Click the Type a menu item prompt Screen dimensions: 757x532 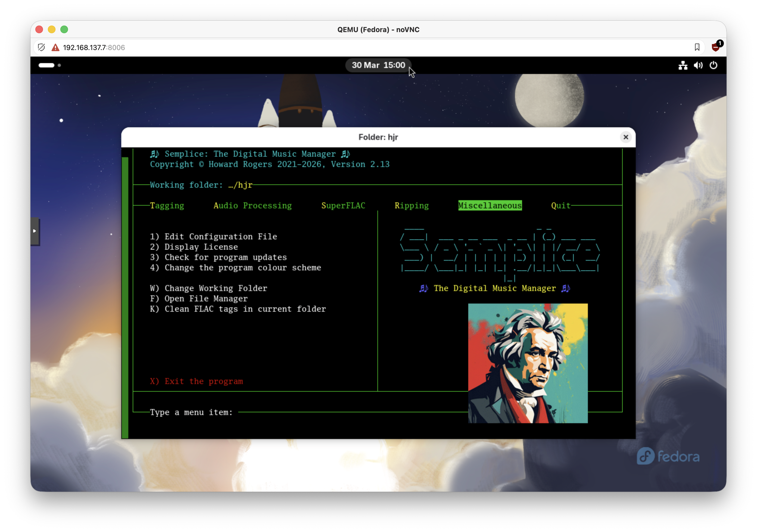pos(191,412)
